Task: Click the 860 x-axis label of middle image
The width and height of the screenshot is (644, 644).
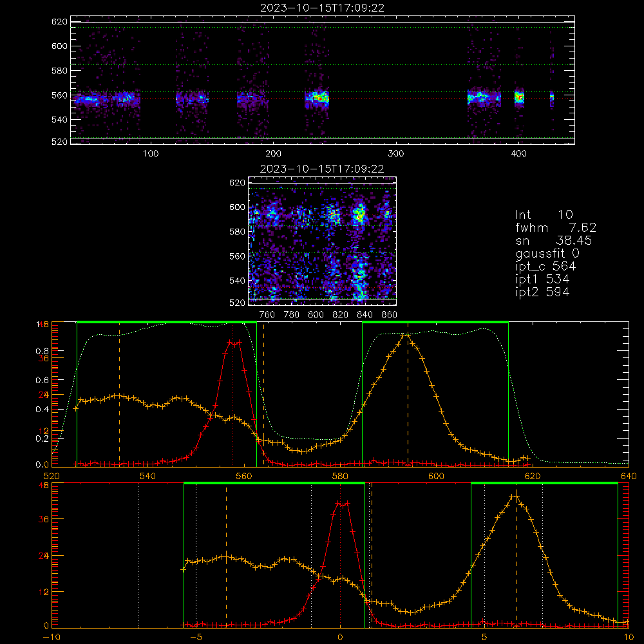Action: [390, 315]
